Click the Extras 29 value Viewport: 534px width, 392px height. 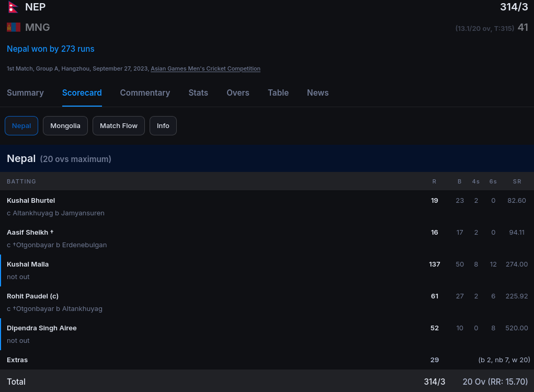coord(435,360)
